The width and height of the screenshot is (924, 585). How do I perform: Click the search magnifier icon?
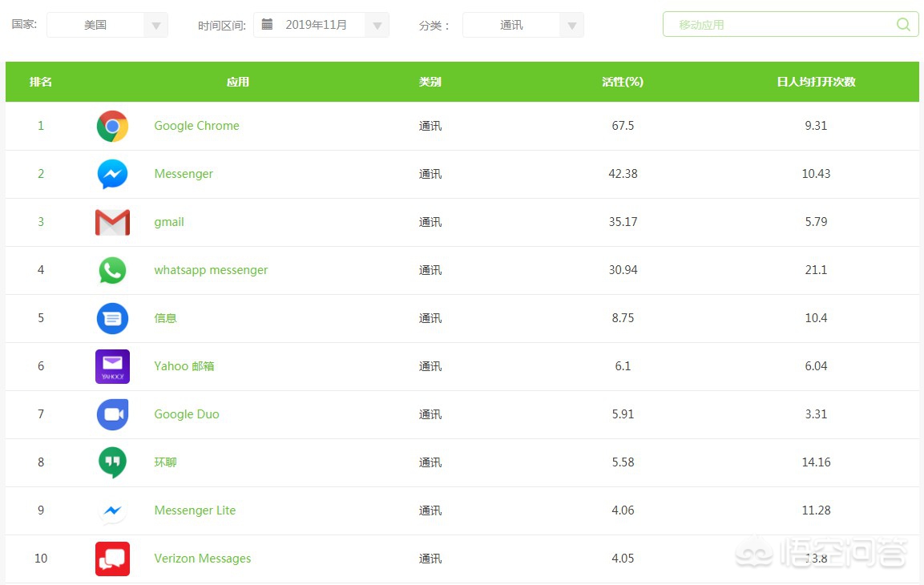[x=903, y=25]
